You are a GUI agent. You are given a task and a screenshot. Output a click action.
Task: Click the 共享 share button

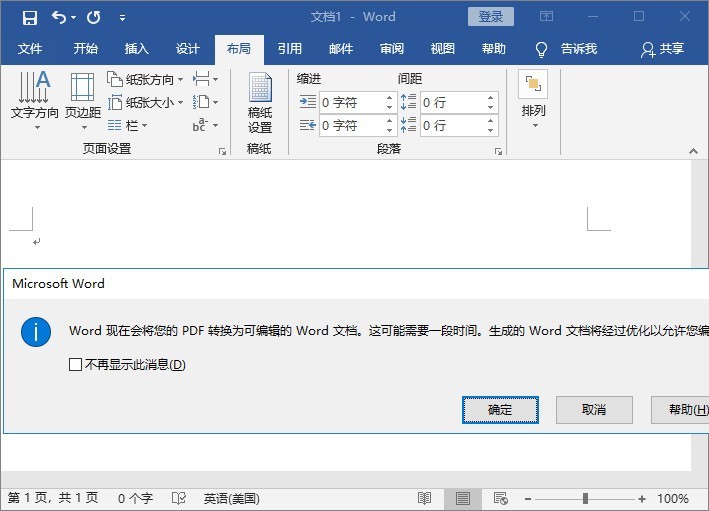[662, 49]
